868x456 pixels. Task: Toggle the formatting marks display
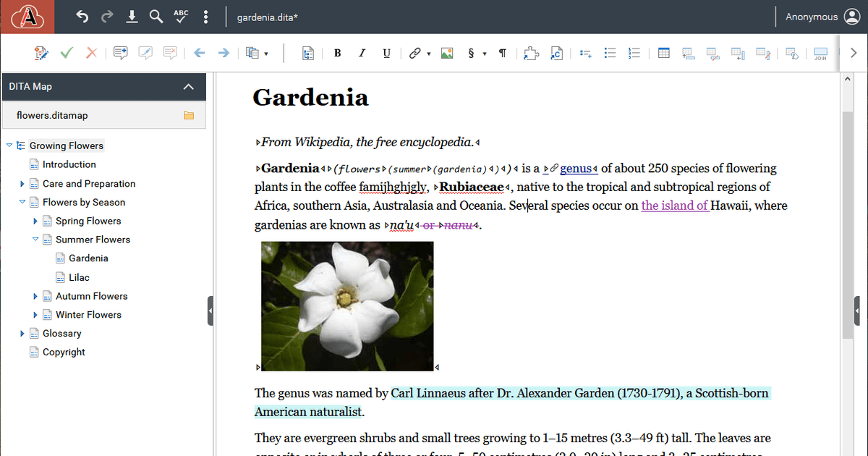[x=503, y=53]
